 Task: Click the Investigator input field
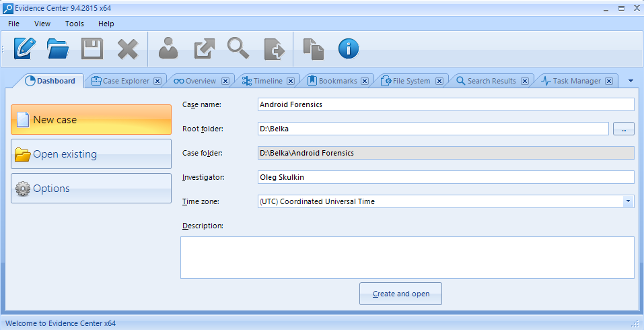click(446, 177)
